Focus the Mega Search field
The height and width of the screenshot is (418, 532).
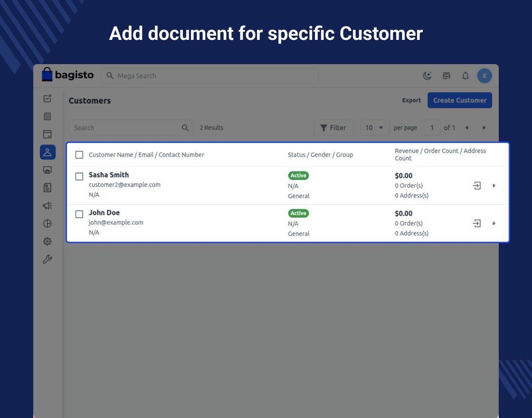209,76
